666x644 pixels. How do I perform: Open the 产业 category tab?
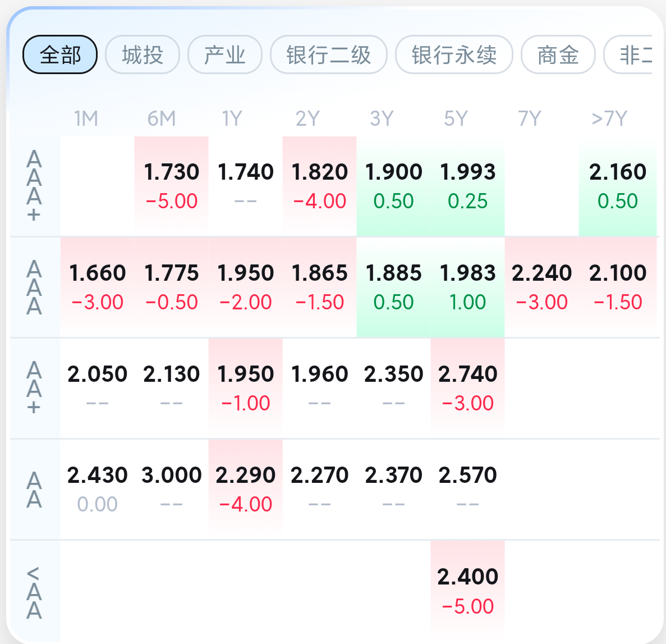tap(224, 55)
